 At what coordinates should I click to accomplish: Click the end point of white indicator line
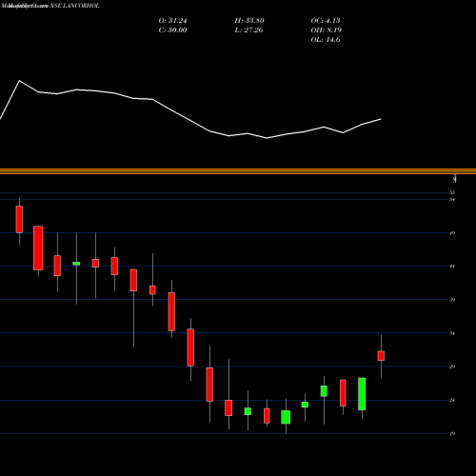381,119
